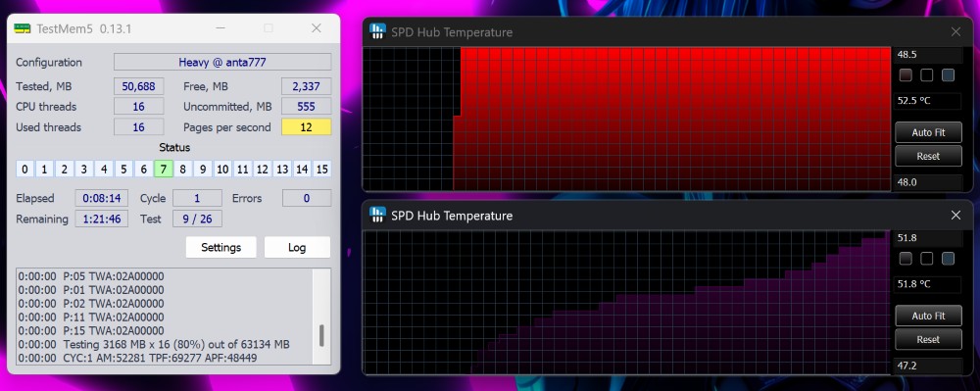The image size is (980, 391).
Task: Select the highlighted green status cell 7
Action: click(x=163, y=169)
